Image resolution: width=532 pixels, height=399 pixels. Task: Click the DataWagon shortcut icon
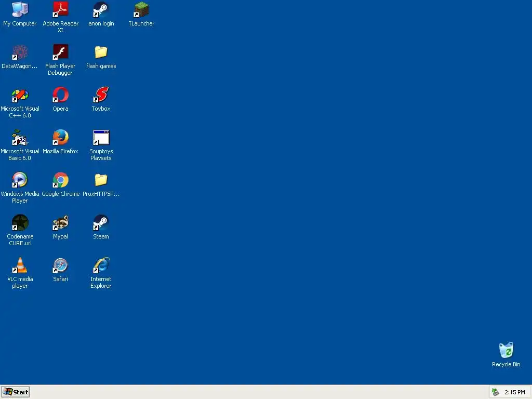[x=20, y=52]
